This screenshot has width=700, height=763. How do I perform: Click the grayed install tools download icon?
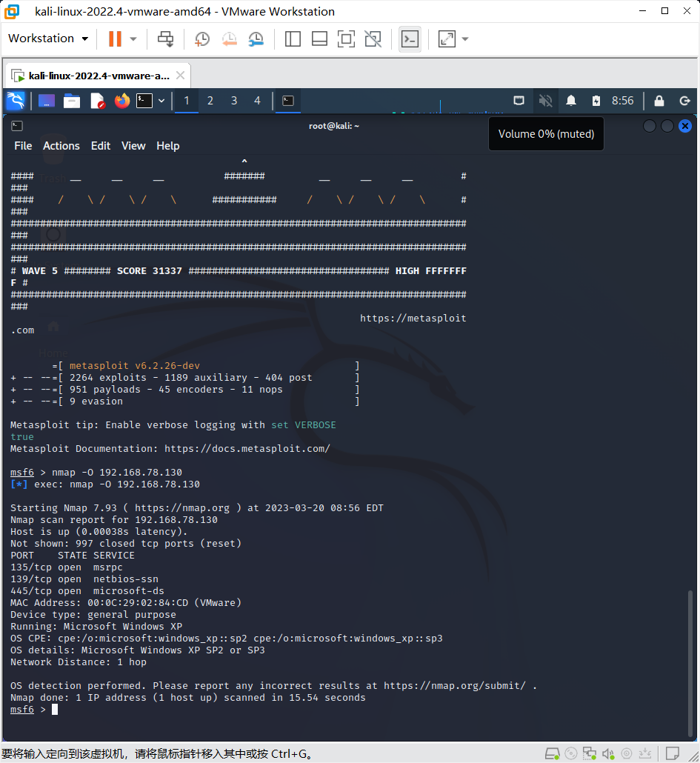tap(645, 754)
